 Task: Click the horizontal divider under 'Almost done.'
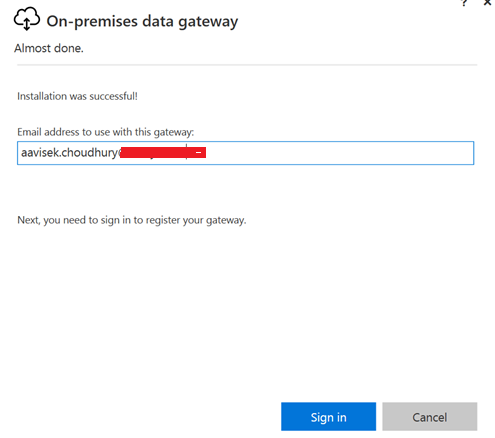coord(247,65)
